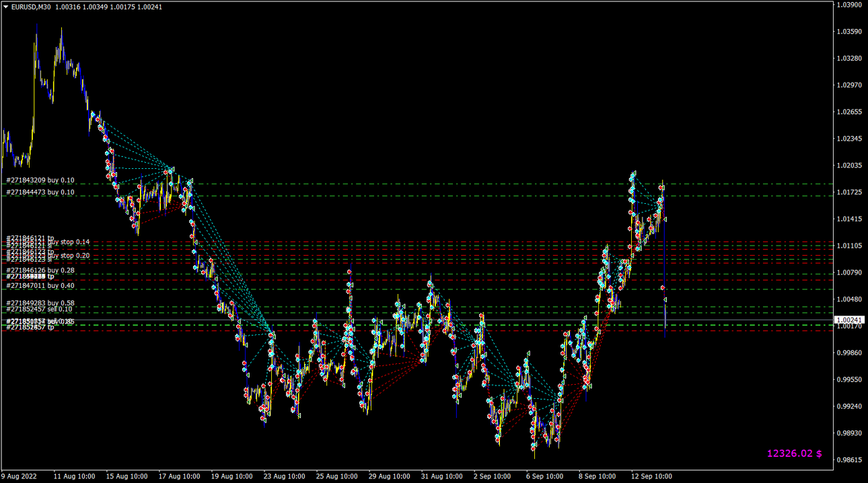Click price scale label 1.00790

[848, 272]
